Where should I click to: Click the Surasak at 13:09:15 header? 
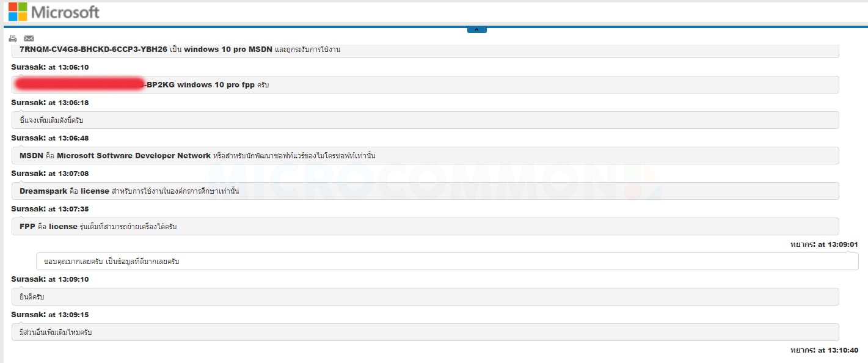pyautogui.click(x=50, y=315)
